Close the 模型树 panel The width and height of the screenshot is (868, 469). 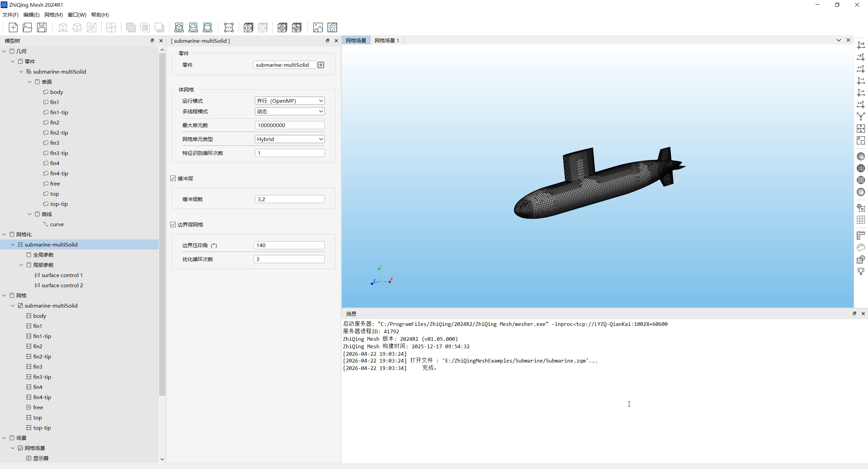pos(161,41)
